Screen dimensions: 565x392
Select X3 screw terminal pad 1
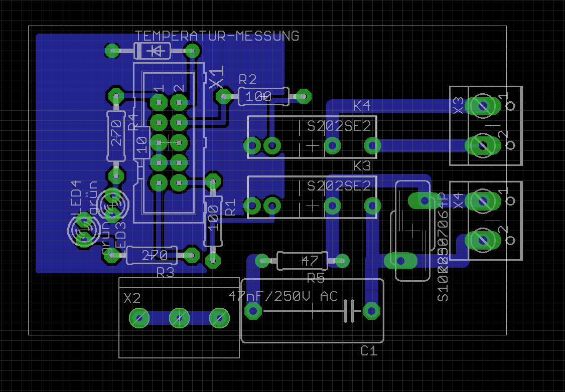483,106
